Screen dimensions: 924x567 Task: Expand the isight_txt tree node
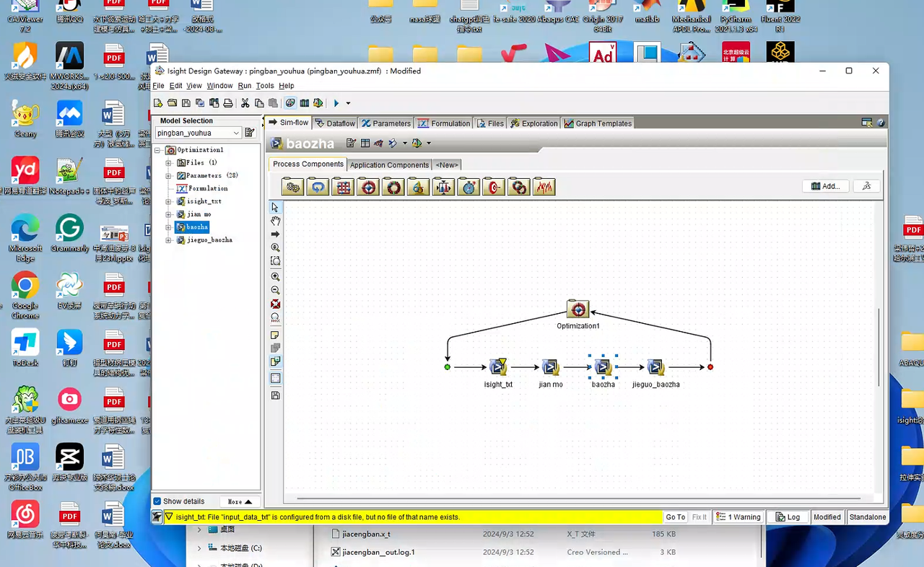point(168,201)
